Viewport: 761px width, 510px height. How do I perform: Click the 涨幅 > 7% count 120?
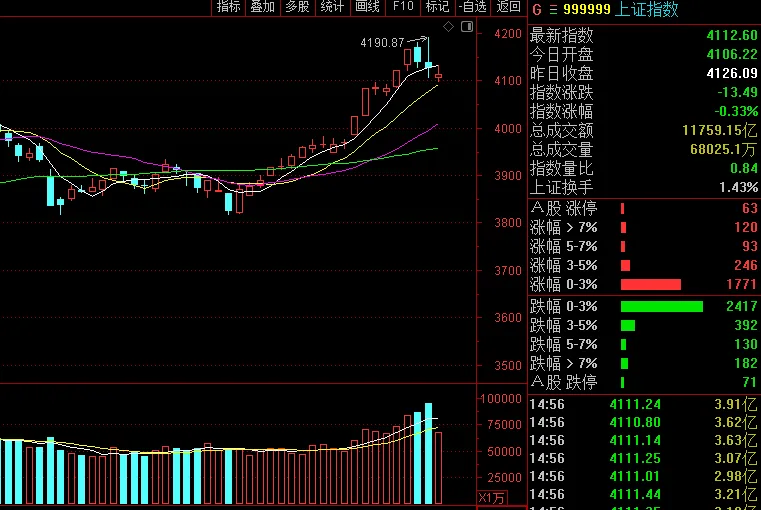(x=745, y=228)
